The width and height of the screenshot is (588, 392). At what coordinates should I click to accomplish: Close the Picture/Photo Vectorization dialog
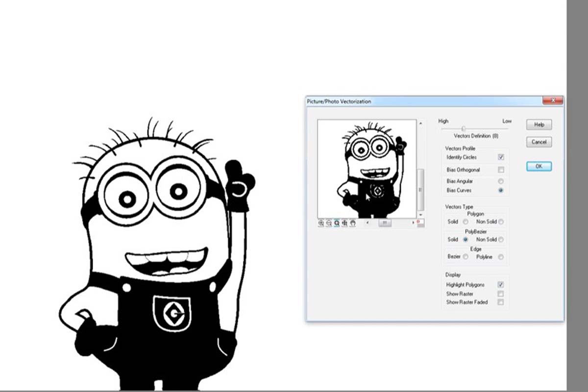[x=553, y=100]
